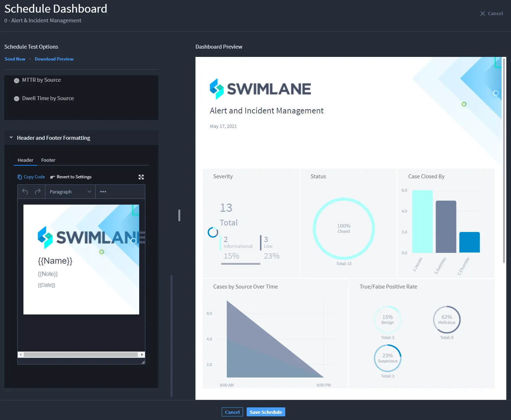Click the editor's scroll-left arrow
Screen dimensions: 511x420
[21, 355]
